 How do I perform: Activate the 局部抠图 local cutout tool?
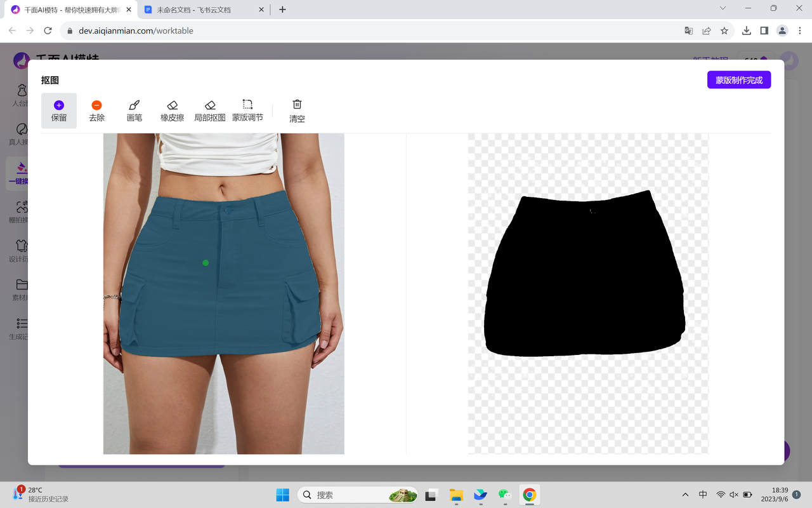coord(210,111)
